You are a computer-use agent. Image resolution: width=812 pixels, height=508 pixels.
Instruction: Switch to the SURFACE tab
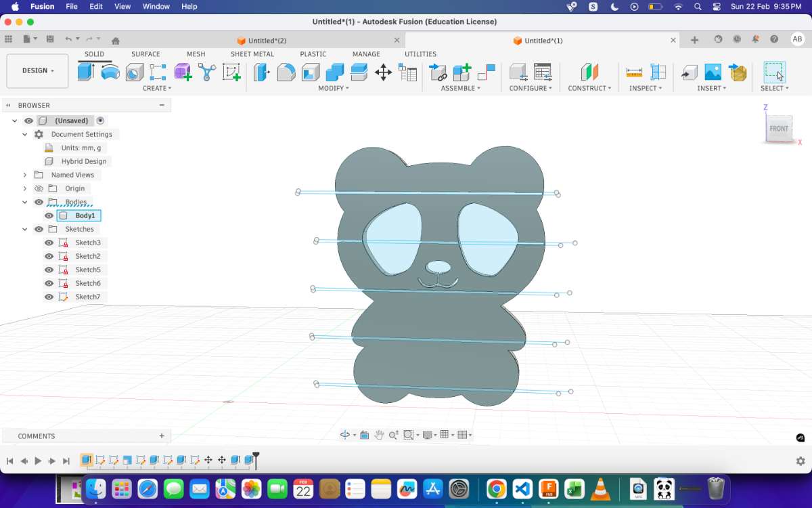[145, 54]
